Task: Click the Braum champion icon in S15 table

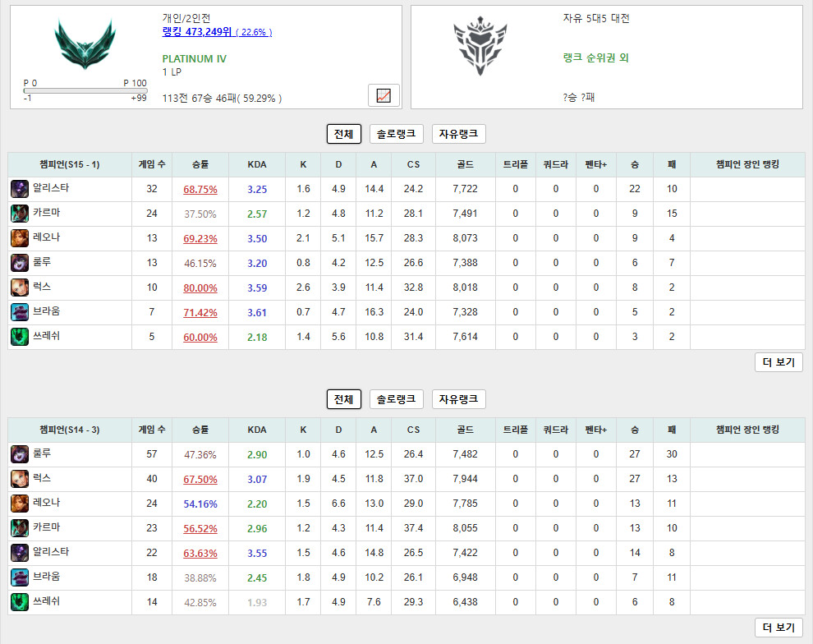Action: [x=19, y=312]
